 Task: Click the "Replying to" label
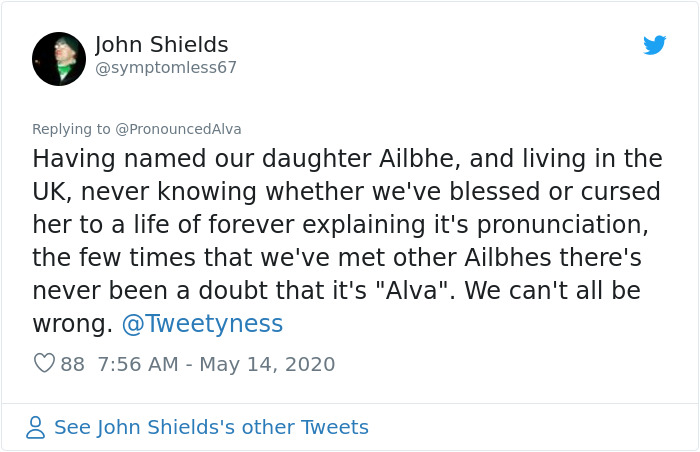pyautogui.click(x=72, y=129)
